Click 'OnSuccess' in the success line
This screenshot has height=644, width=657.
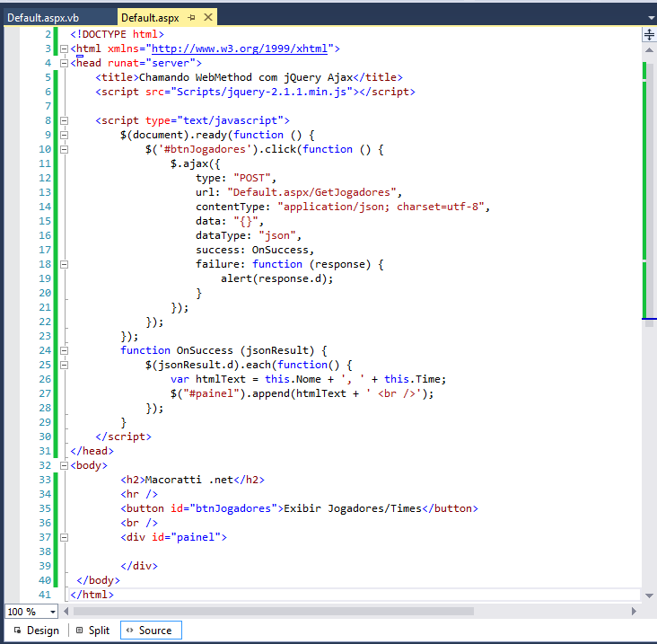(280, 250)
